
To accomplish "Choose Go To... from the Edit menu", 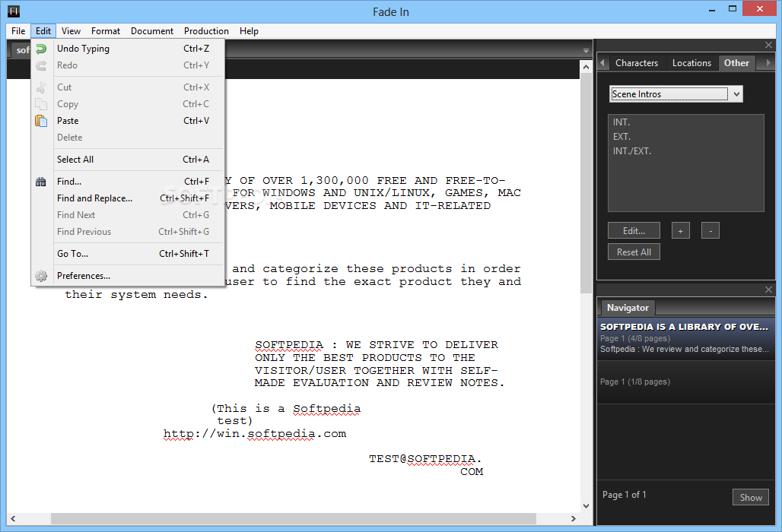I will coord(129,254).
